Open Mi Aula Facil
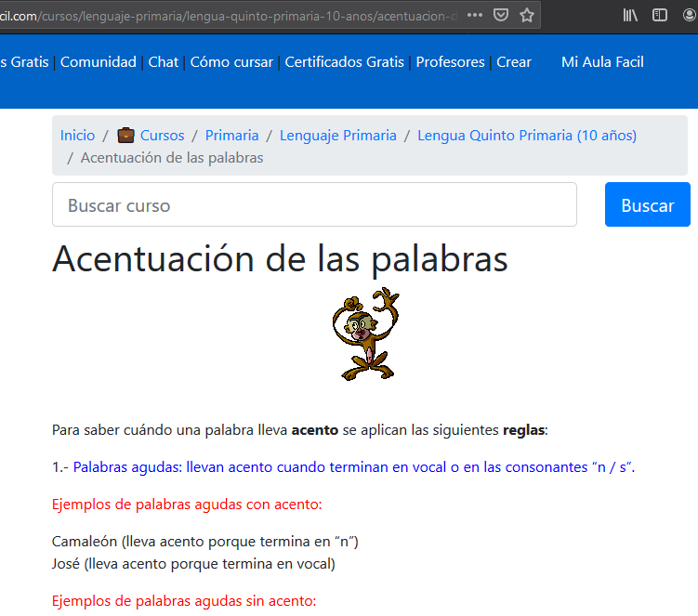 (602, 62)
